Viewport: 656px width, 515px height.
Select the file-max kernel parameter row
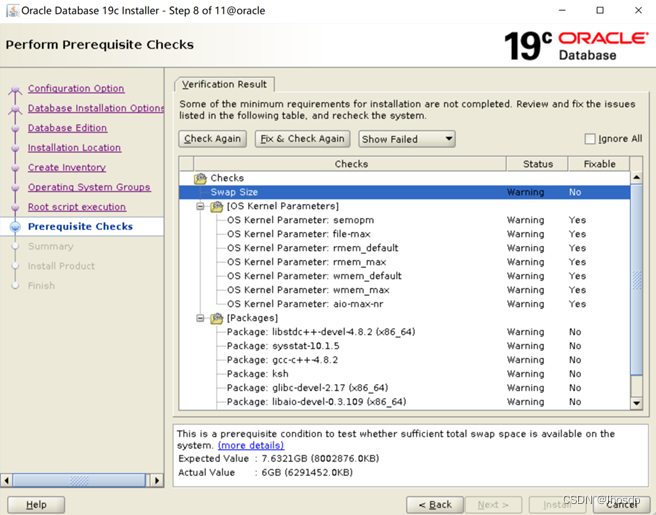tap(405, 234)
